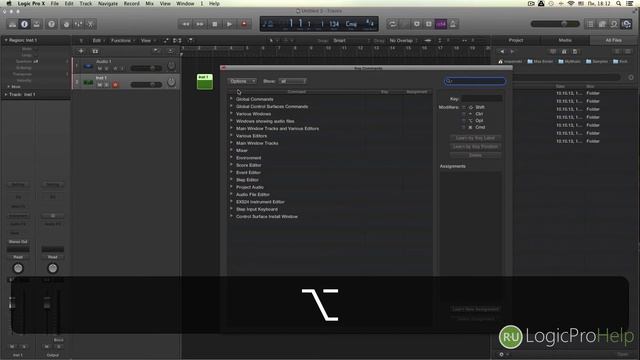Viewport: 640px width, 360px height.
Task: Open the Navigate menu in menu bar
Action: point(108,3)
